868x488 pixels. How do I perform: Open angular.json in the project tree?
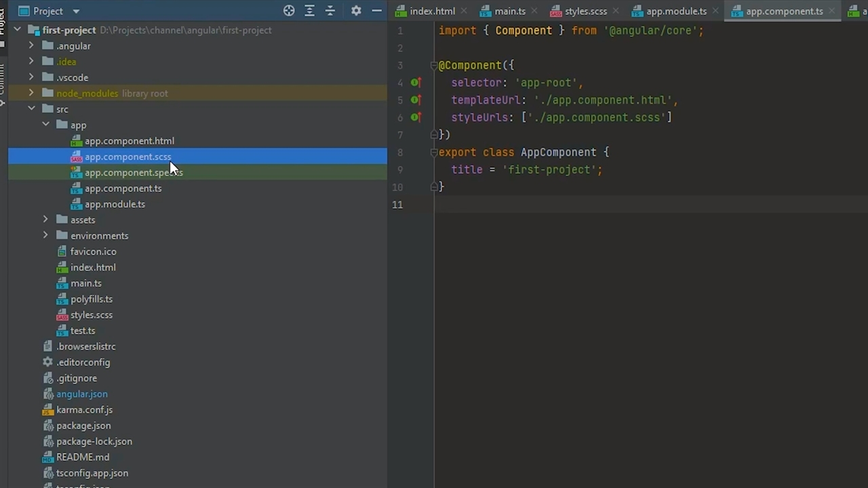(x=81, y=394)
